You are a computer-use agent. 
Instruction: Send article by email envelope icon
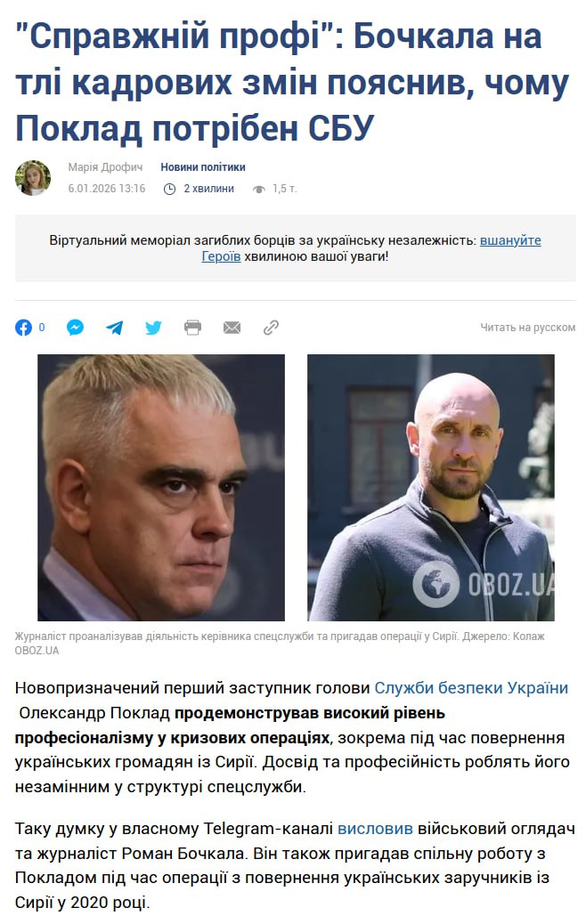click(x=232, y=328)
